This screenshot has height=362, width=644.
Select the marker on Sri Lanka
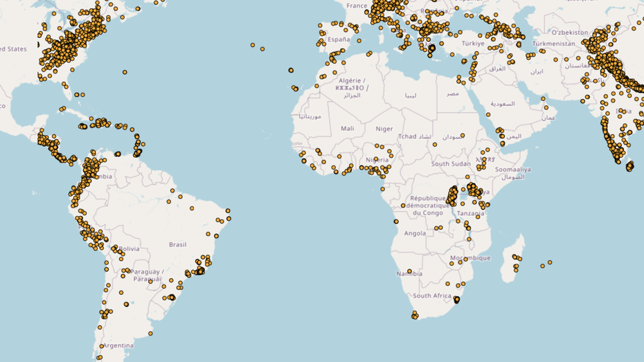pyautogui.click(x=630, y=166)
